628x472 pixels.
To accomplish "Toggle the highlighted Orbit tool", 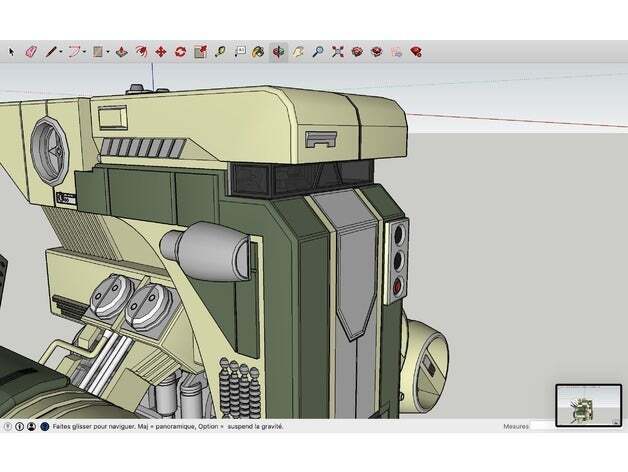I will 278,50.
